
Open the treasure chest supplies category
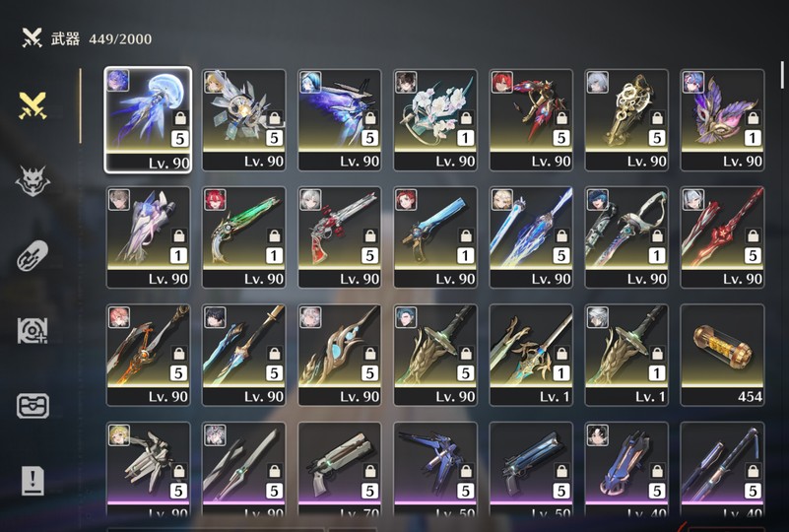[x=33, y=406]
